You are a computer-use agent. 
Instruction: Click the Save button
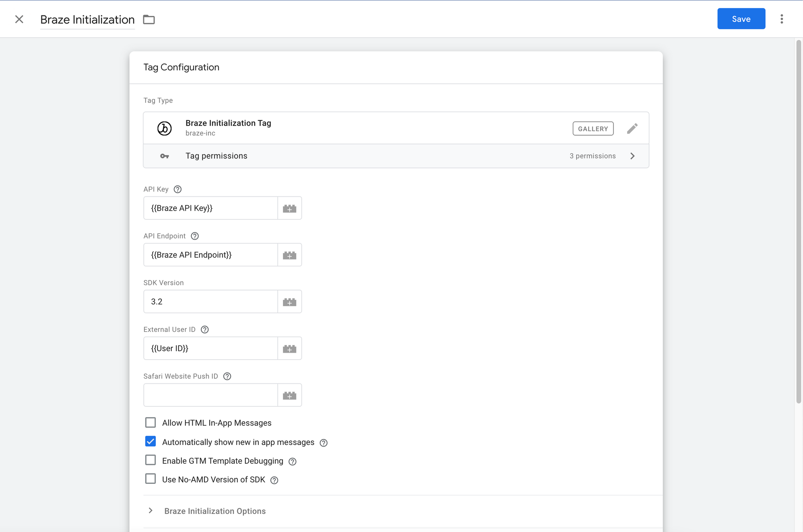pos(741,19)
